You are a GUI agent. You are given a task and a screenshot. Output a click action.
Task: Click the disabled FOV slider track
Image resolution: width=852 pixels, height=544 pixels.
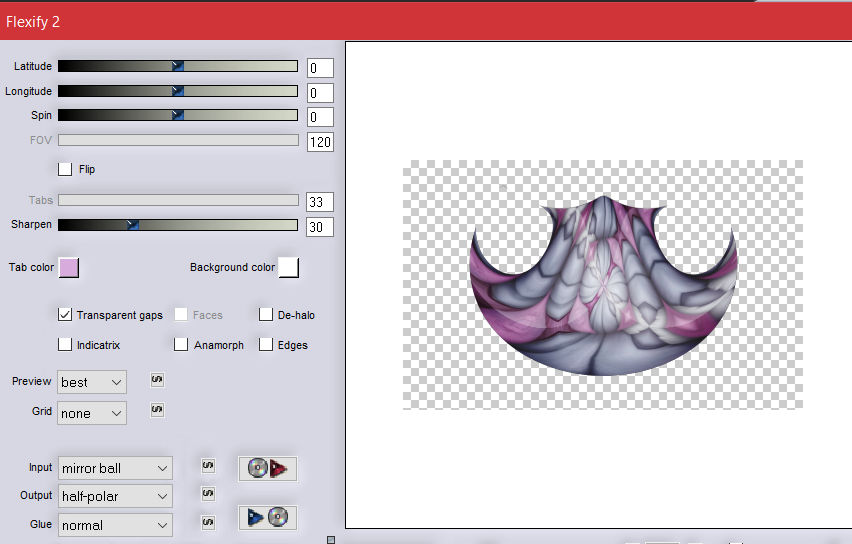(x=178, y=140)
